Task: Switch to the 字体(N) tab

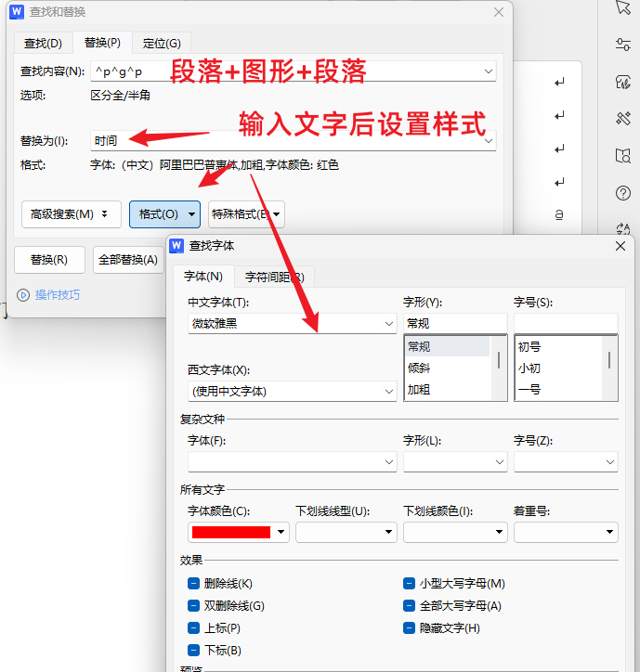Action: pyautogui.click(x=203, y=277)
